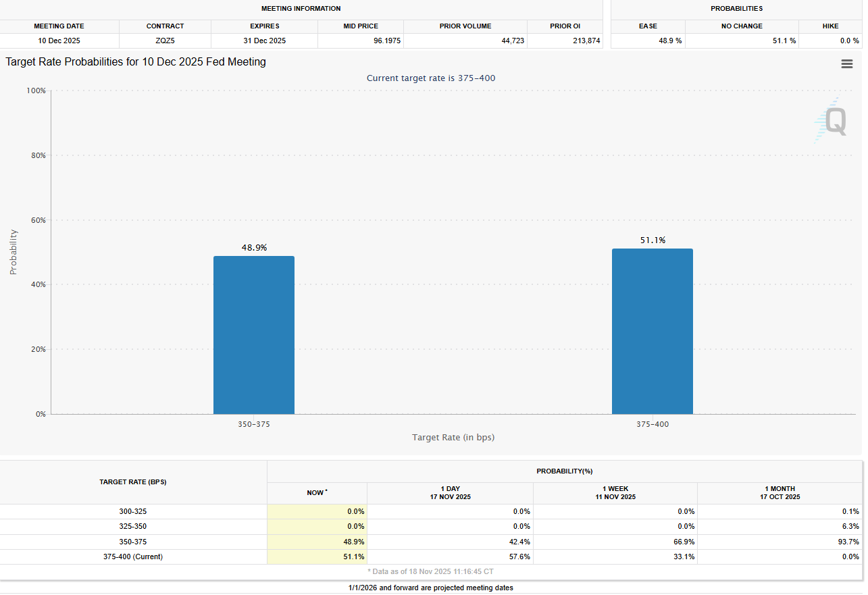Viewport: 868px width, 595px height.
Task: Select the 1 WEEK 11 NOV 2025 header
Action: click(615, 492)
